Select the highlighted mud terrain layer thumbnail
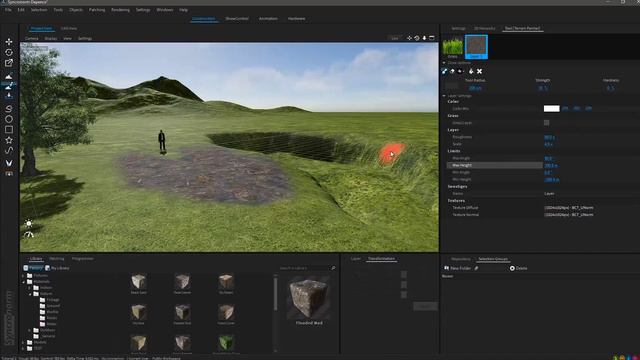 (476, 47)
